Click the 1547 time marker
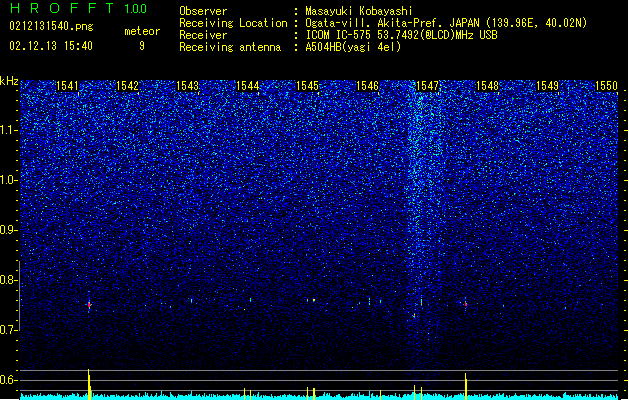 [428, 86]
